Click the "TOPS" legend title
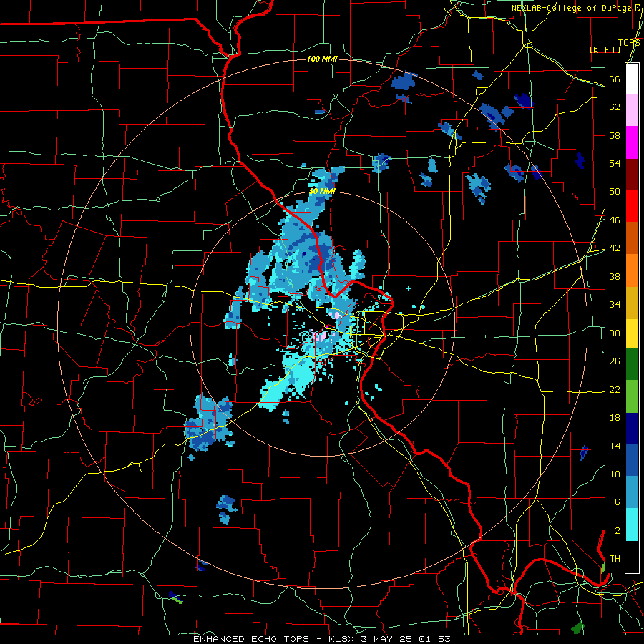The width and height of the screenshot is (644, 644). [629, 43]
